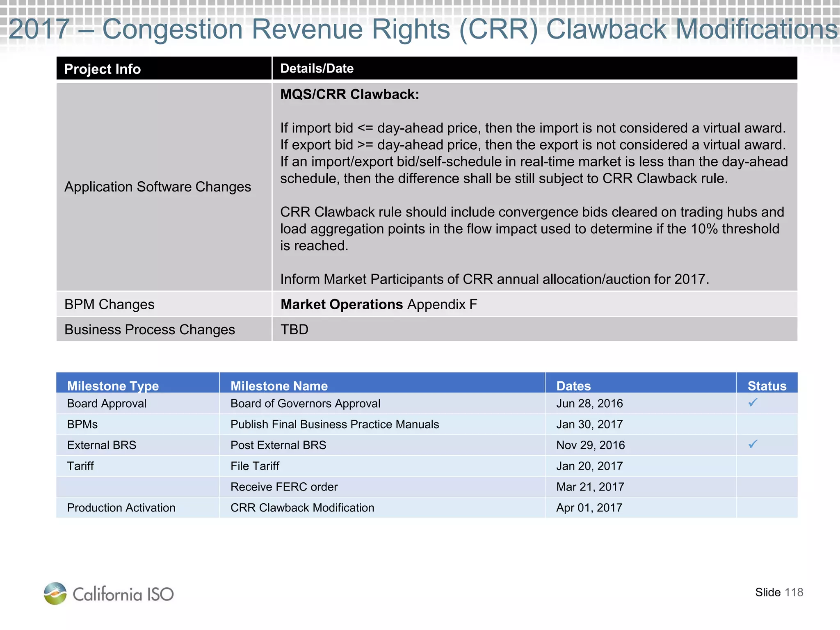This screenshot has width=840, height=630.
Task: Click Post External BRS milestone name
Action: pyautogui.click(x=278, y=445)
